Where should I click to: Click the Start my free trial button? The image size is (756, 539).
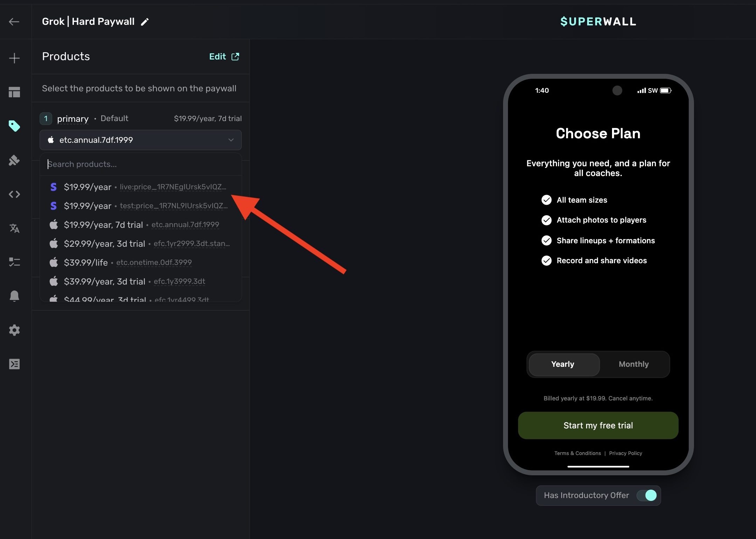pos(598,425)
